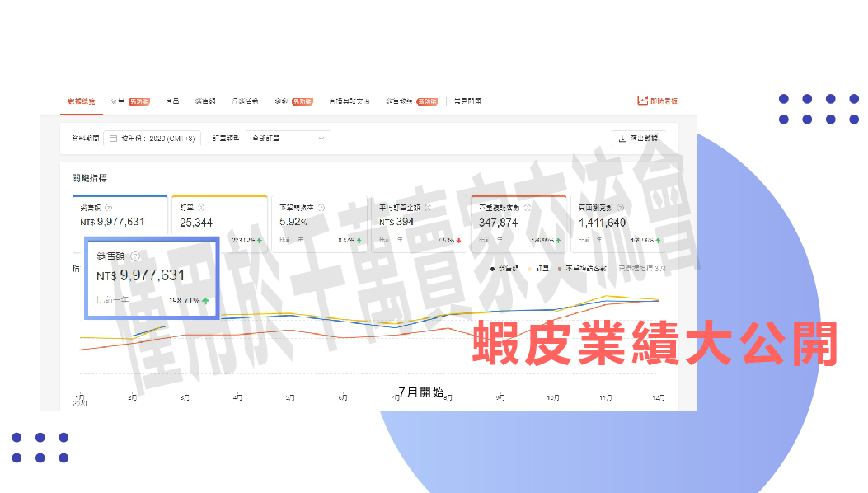Click the download icon for export data
This screenshot has height=493, width=868.
(622, 139)
